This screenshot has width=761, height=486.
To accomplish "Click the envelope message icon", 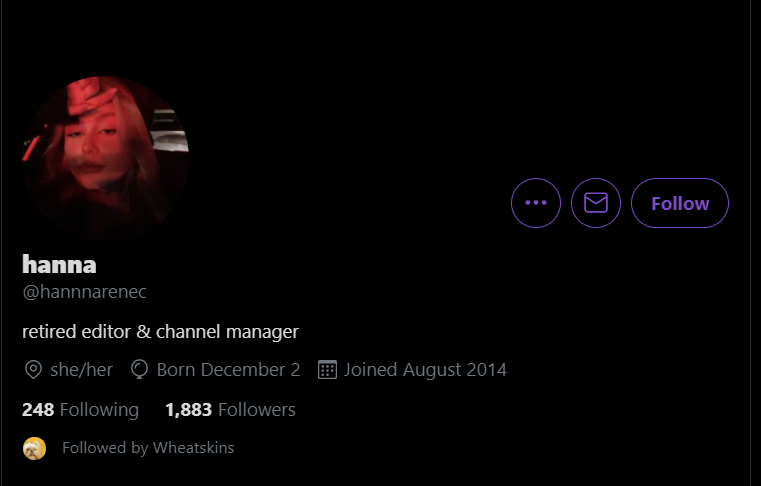I will tap(596, 203).
